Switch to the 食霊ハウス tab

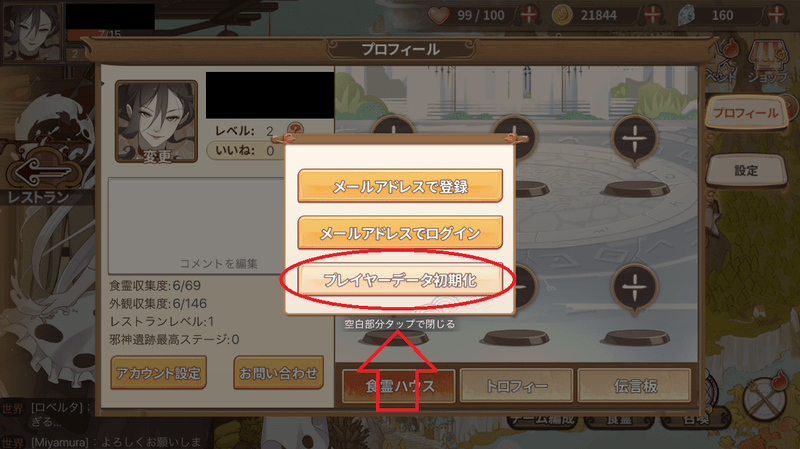(399, 386)
